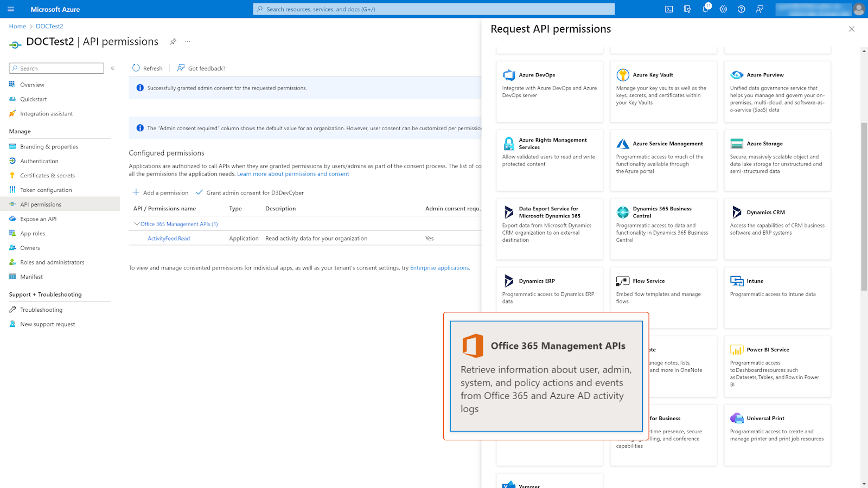Open the Azure portal hamburger menu
Screen dimensions: 868x488
(x=11, y=9)
